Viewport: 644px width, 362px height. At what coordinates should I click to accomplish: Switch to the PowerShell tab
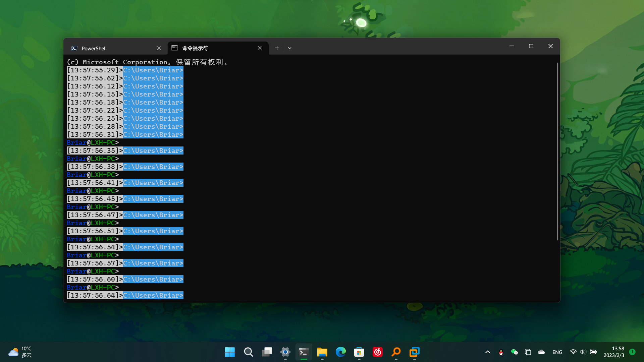111,48
